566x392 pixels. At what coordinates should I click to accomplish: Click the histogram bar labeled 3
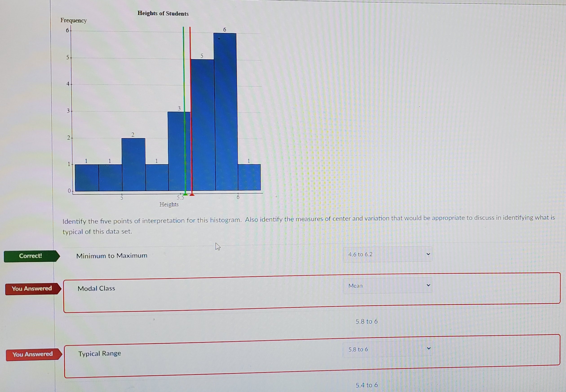176,151
